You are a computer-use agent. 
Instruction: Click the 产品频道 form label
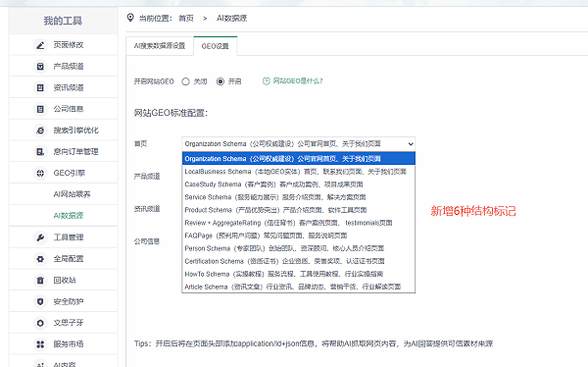(147, 177)
